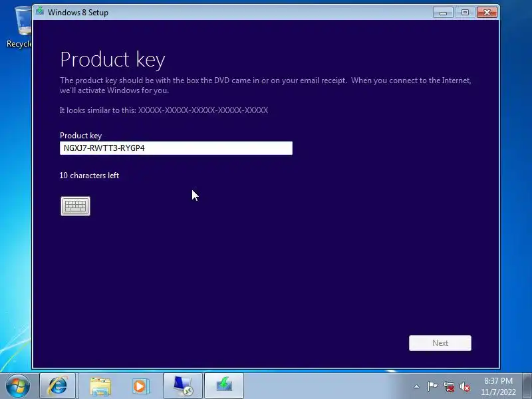Click the Next button
532x399 pixels.
[x=440, y=343]
